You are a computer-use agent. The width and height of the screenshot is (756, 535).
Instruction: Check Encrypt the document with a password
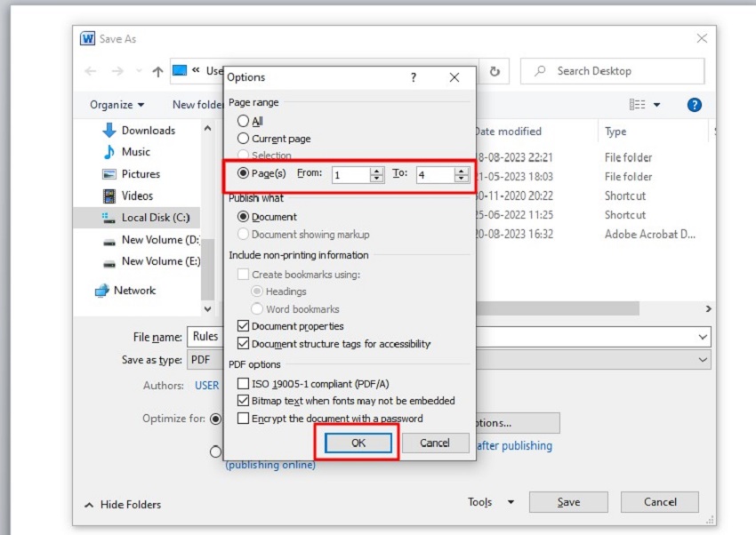point(243,419)
